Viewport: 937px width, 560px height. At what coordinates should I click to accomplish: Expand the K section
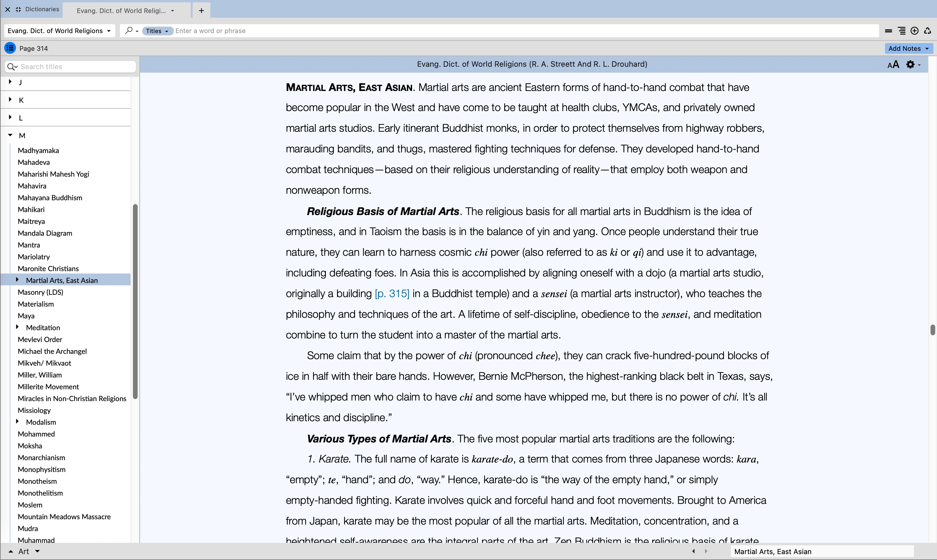pos(10,100)
